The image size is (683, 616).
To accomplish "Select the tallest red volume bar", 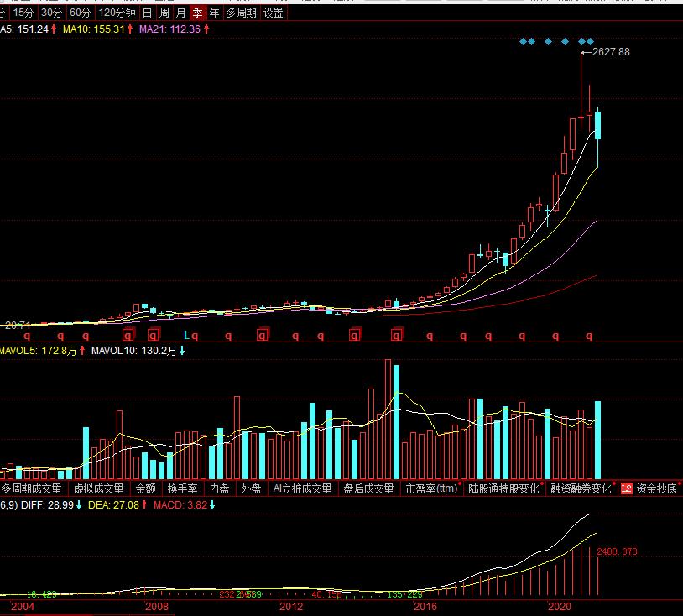I will [x=388, y=419].
